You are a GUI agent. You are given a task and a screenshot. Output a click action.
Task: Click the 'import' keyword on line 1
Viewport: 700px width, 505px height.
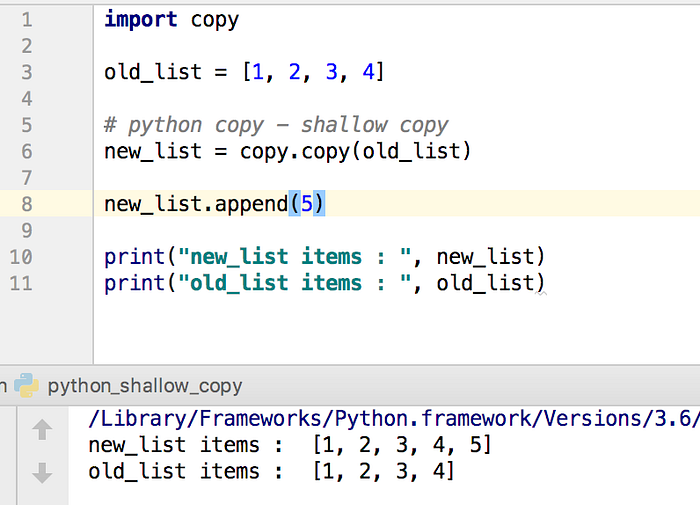click(141, 20)
